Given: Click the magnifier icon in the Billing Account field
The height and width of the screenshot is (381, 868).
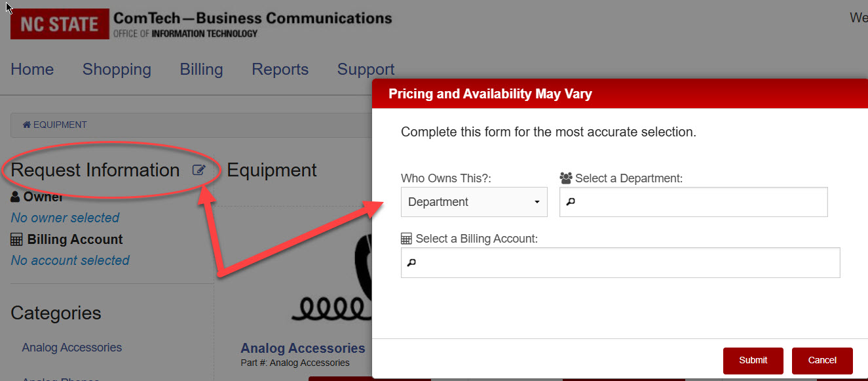Looking at the screenshot, I should 411,262.
